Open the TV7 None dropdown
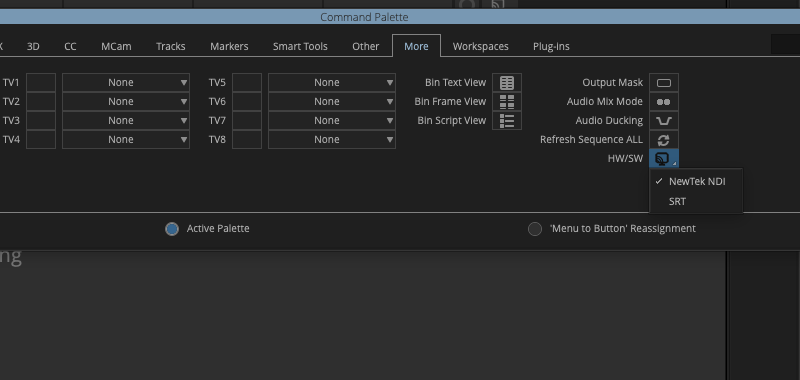The width and height of the screenshot is (800, 380). coord(332,120)
